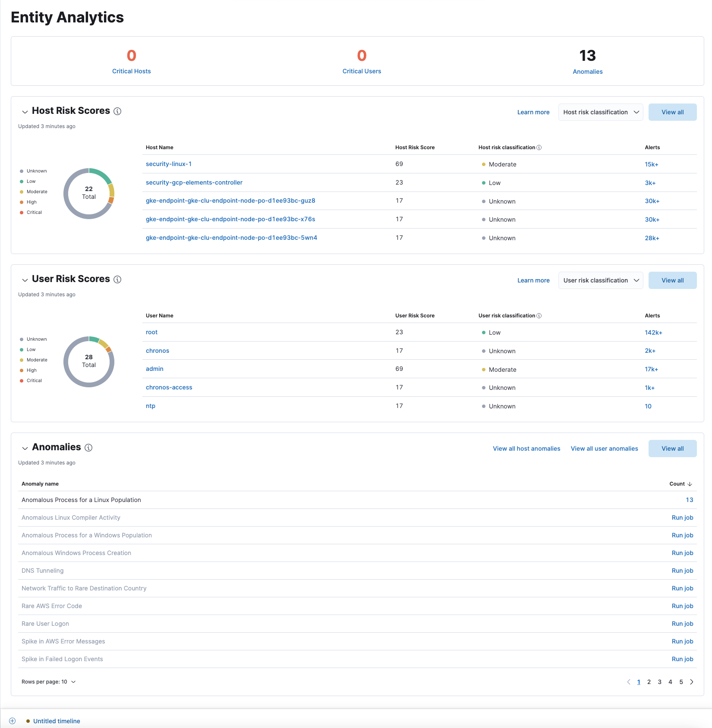712x728 pixels.
Task: Toggle the Unknown legend in User Risk chart
Action: coord(36,339)
